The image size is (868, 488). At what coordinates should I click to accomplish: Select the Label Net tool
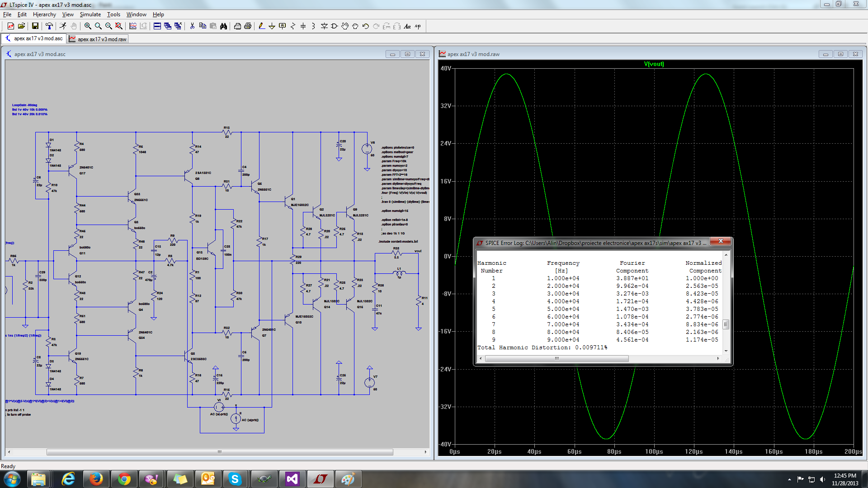click(x=283, y=26)
